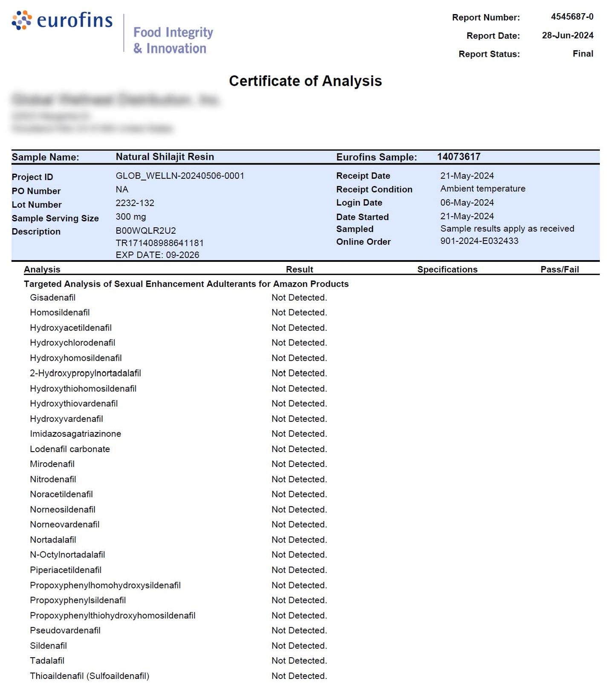Select Noracetildenafil
This screenshot has width=616, height=693.
(61, 494)
